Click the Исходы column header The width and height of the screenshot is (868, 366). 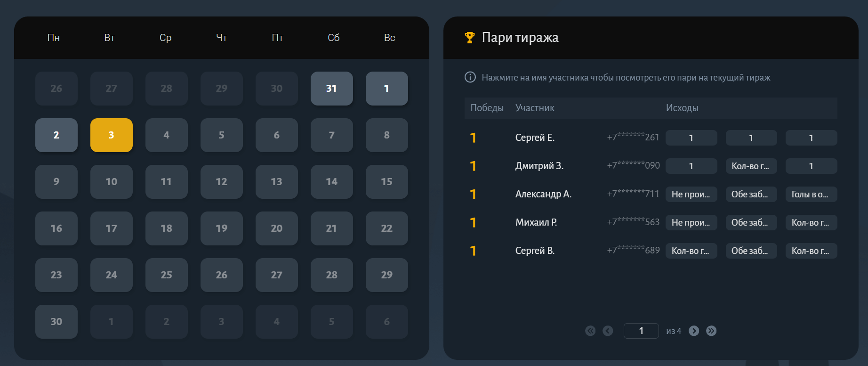coord(682,108)
